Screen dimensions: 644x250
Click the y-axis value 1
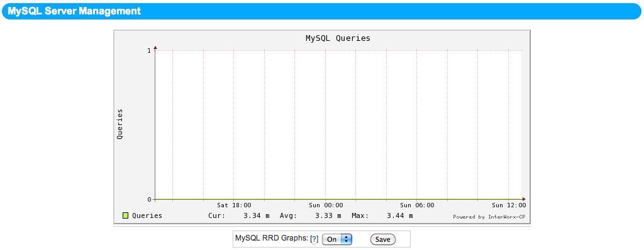(149, 50)
